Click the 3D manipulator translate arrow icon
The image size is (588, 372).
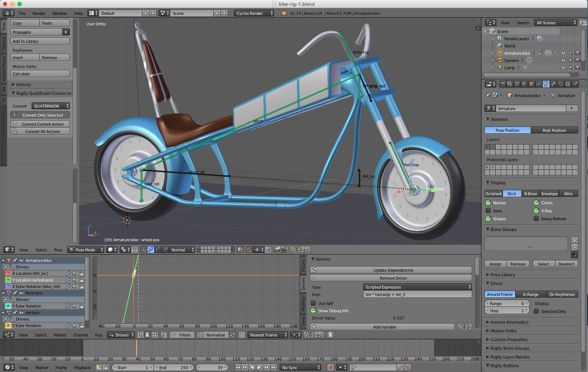click(151, 250)
